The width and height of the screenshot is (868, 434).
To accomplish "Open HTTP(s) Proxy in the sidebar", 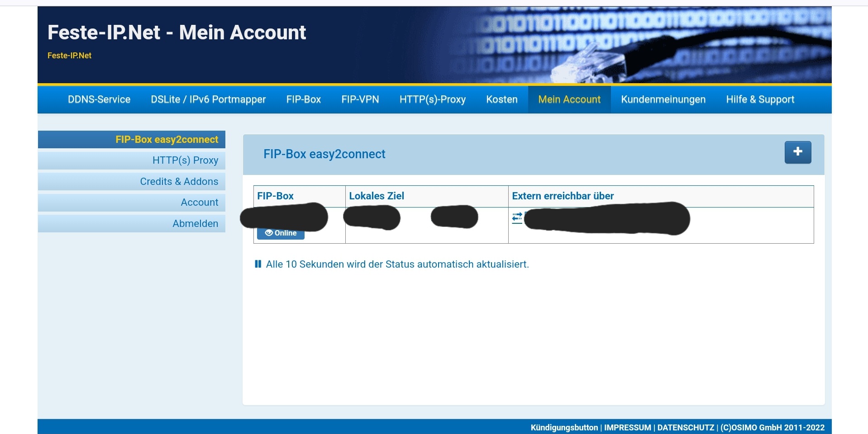I will (132, 160).
